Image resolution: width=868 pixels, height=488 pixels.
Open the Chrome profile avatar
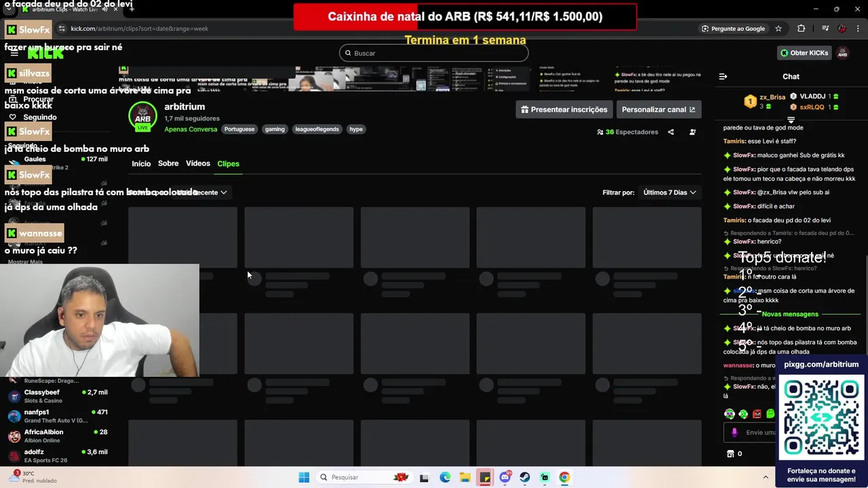coord(842,28)
